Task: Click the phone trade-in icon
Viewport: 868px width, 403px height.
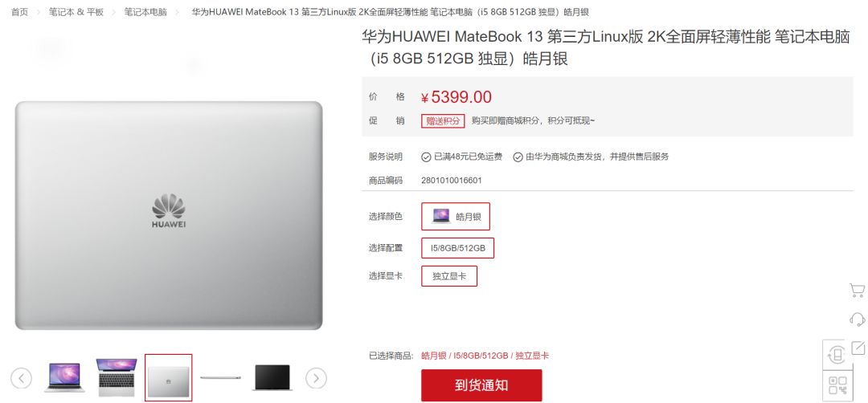Action: pyautogui.click(x=837, y=354)
